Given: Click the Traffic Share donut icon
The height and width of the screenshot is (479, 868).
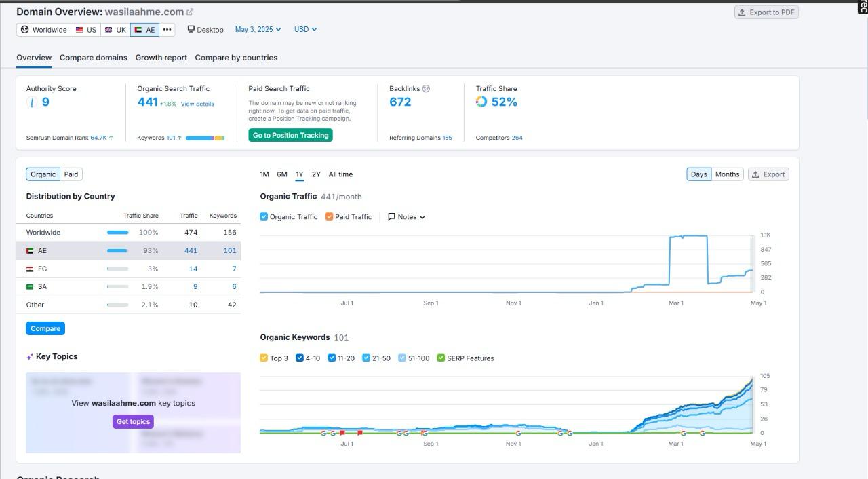Looking at the screenshot, I should click(481, 102).
